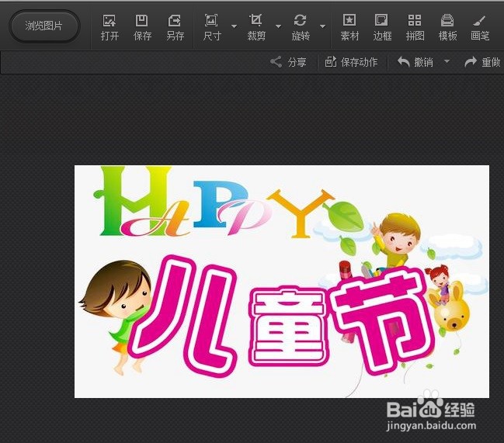The width and height of the screenshot is (504, 443).
Task: Click the 浏览图片 browse pictures button
Action: [x=44, y=26]
